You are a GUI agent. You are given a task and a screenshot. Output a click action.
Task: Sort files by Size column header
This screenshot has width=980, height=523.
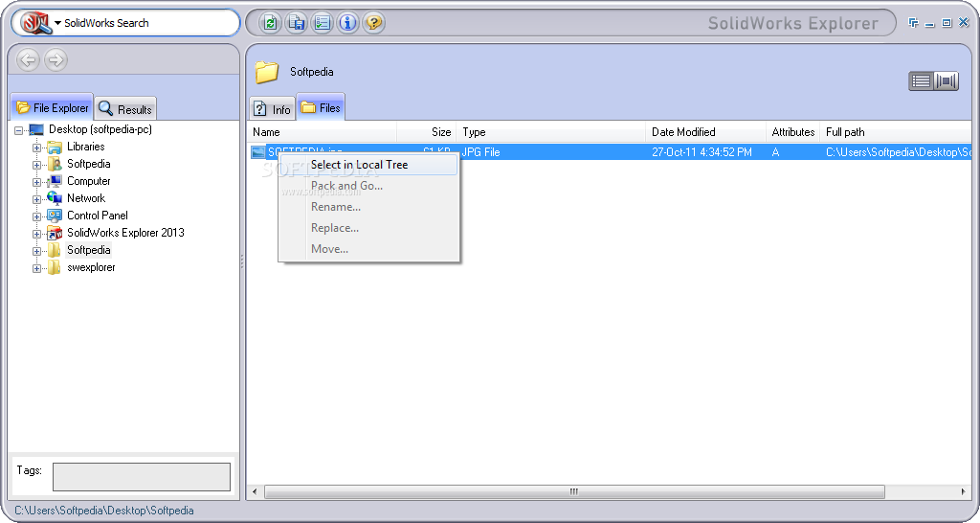(x=426, y=132)
